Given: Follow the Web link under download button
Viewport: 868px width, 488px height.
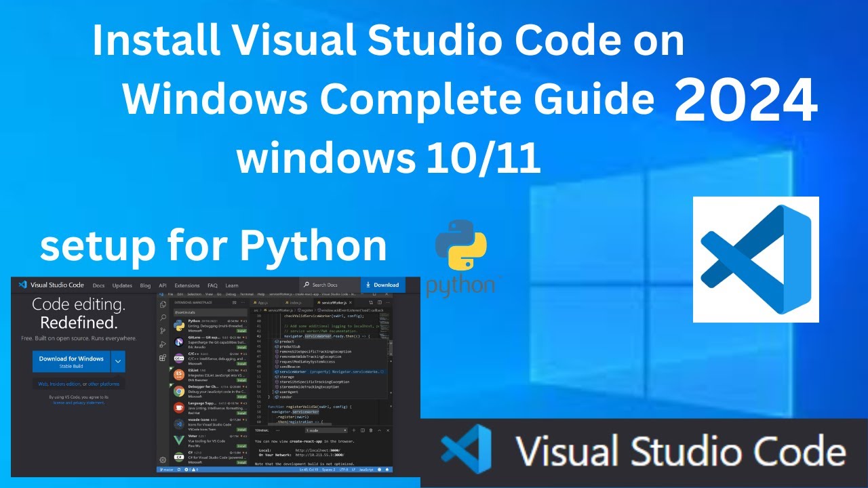Looking at the screenshot, I should tap(42, 384).
